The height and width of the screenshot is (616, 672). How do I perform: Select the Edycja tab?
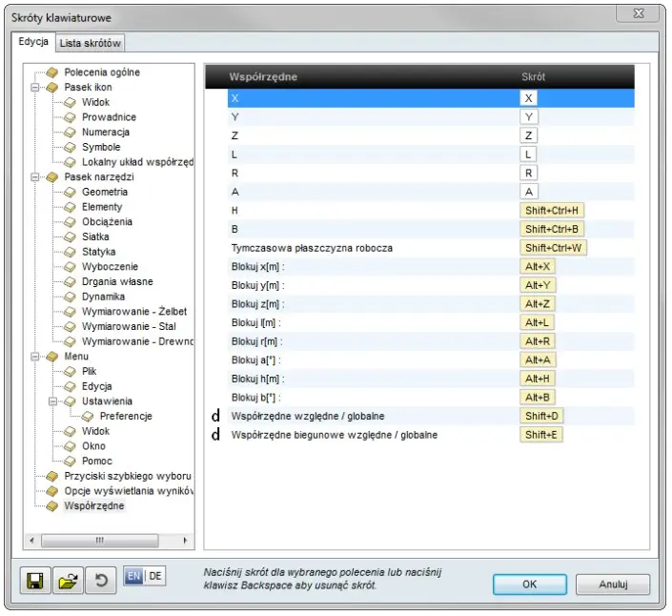pos(34,42)
